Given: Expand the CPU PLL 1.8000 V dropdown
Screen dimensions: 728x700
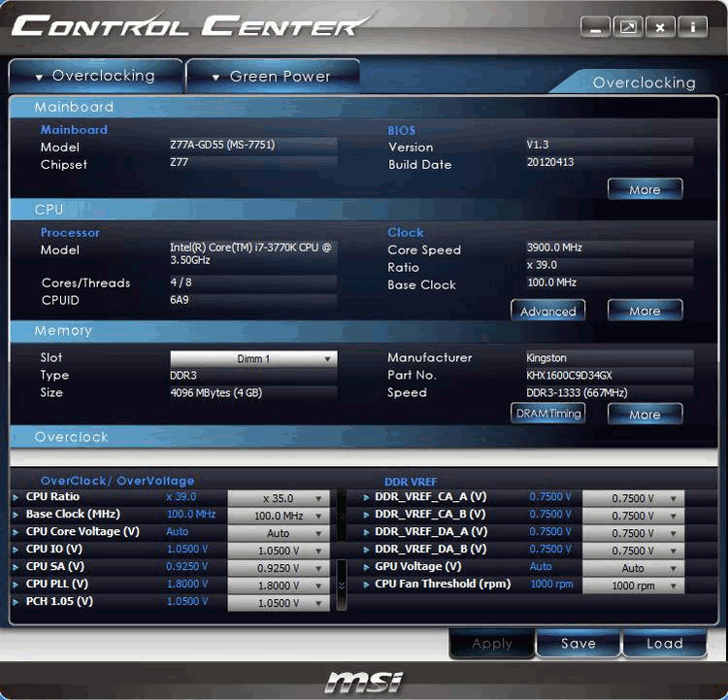Looking at the screenshot, I should pyautogui.click(x=278, y=585).
